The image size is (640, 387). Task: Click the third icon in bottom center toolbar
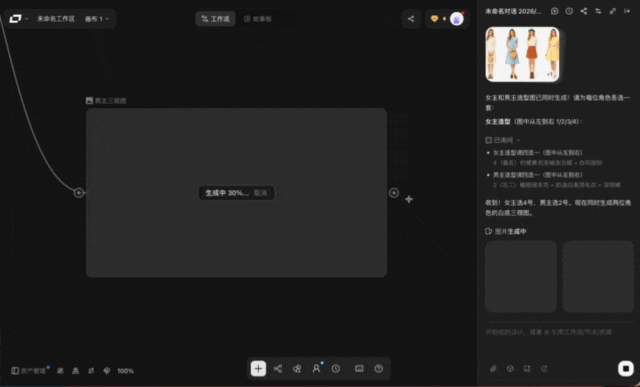[x=297, y=369]
